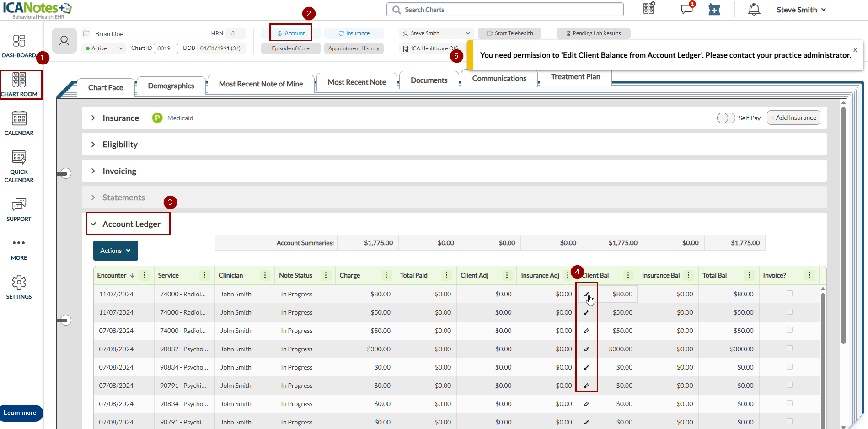The image size is (868, 429).
Task: Open the Dashboard from the sidebar
Action: 19,46
